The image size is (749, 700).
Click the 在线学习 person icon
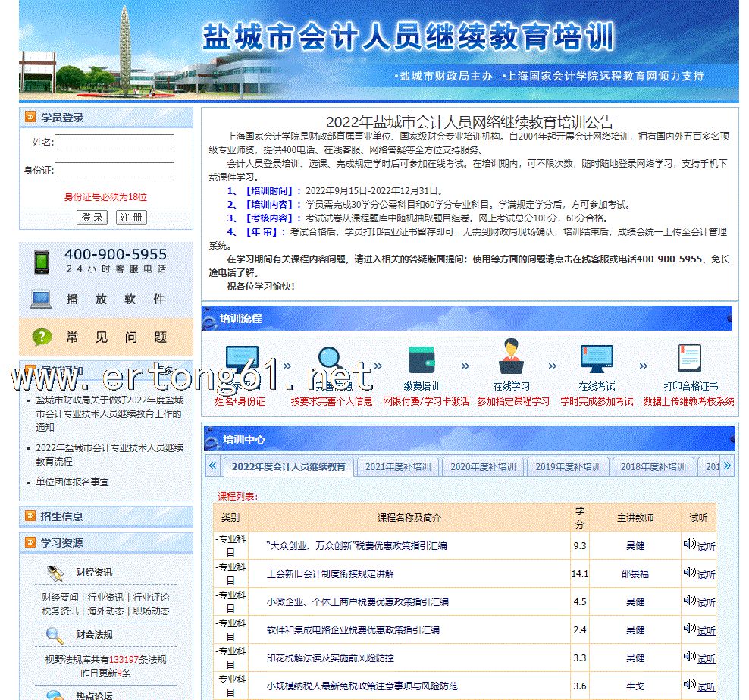click(x=511, y=356)
